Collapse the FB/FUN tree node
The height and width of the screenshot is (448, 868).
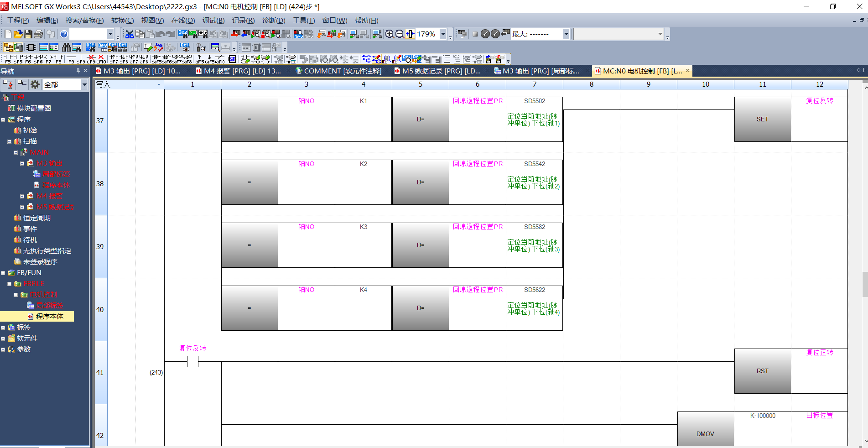point(3,273)
